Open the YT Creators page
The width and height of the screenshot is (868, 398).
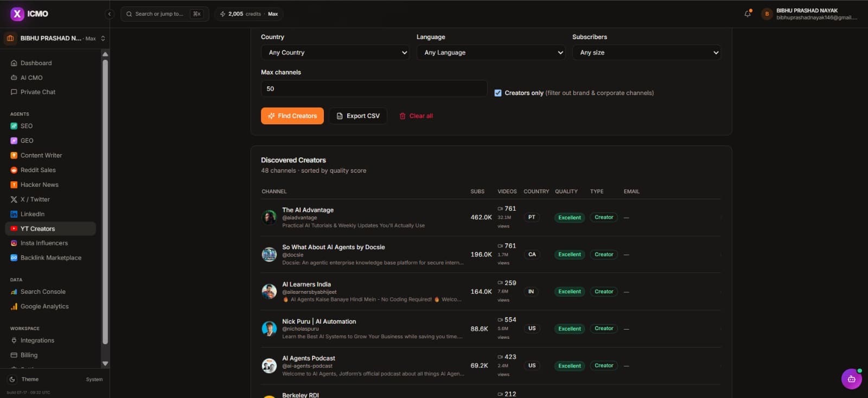[50, 229]
